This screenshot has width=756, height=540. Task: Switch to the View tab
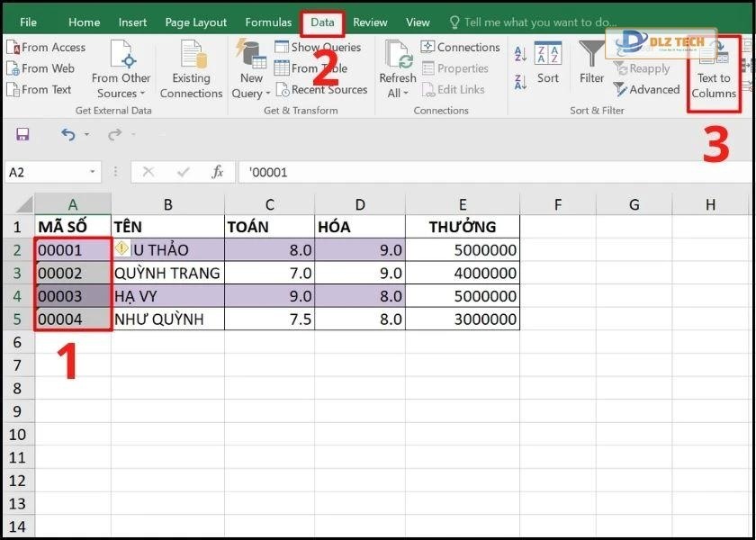tap(418, 22)
